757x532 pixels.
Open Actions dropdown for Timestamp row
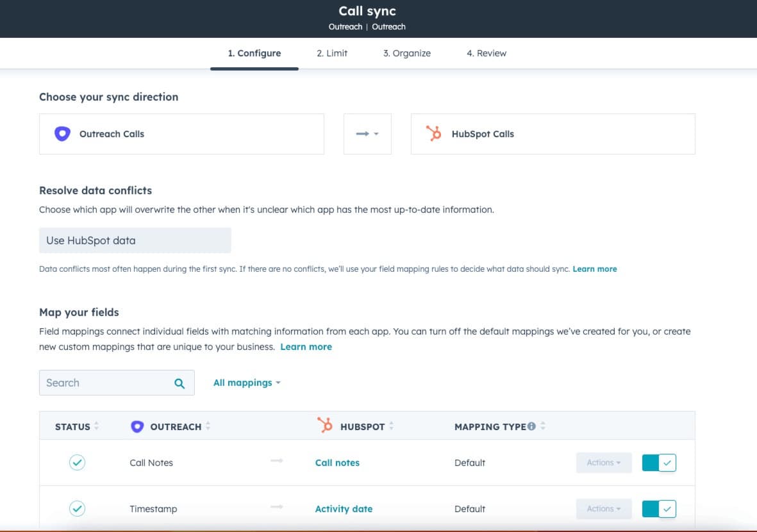[604, 509]
